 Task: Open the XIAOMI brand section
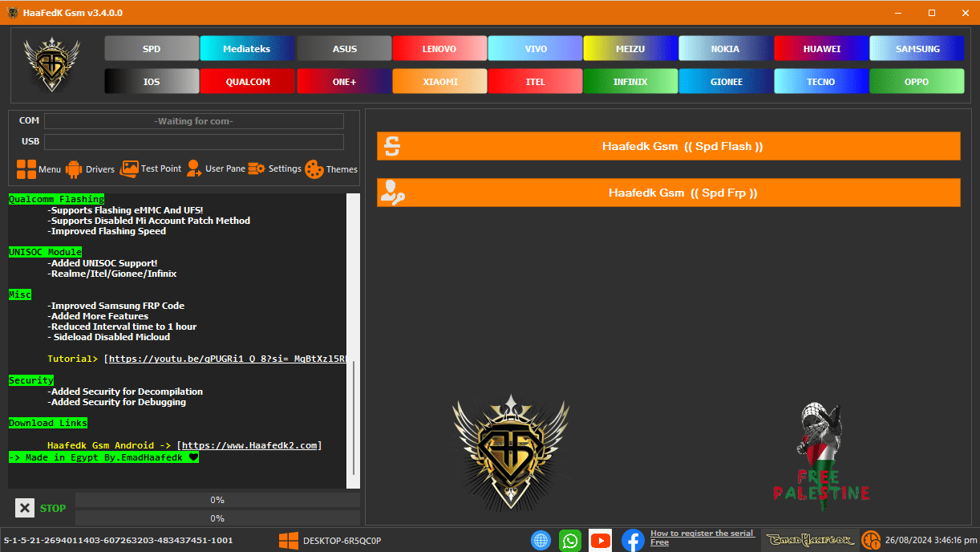click(x=439, y=81)
